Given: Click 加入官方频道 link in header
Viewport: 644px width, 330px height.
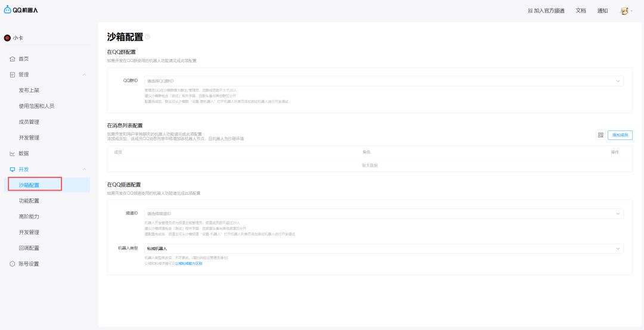Looking at the screenshot, I should point(546,11).
